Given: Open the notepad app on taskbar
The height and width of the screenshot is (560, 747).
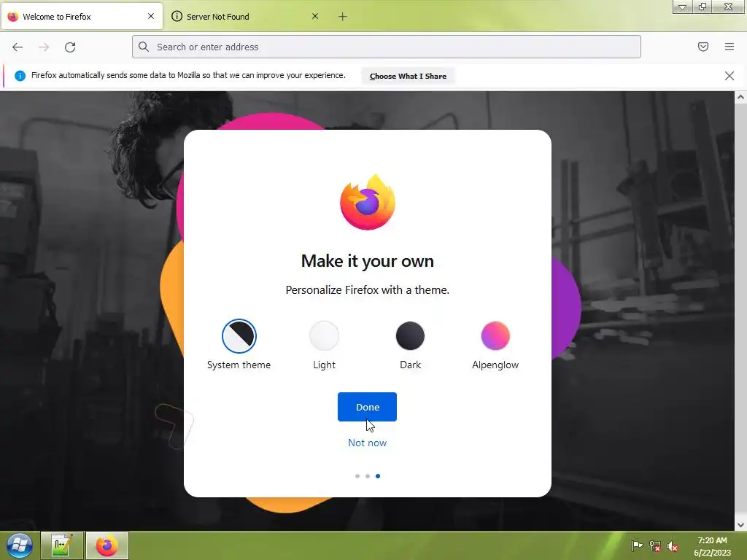Looking at the screenshot, I should point(62,545).
